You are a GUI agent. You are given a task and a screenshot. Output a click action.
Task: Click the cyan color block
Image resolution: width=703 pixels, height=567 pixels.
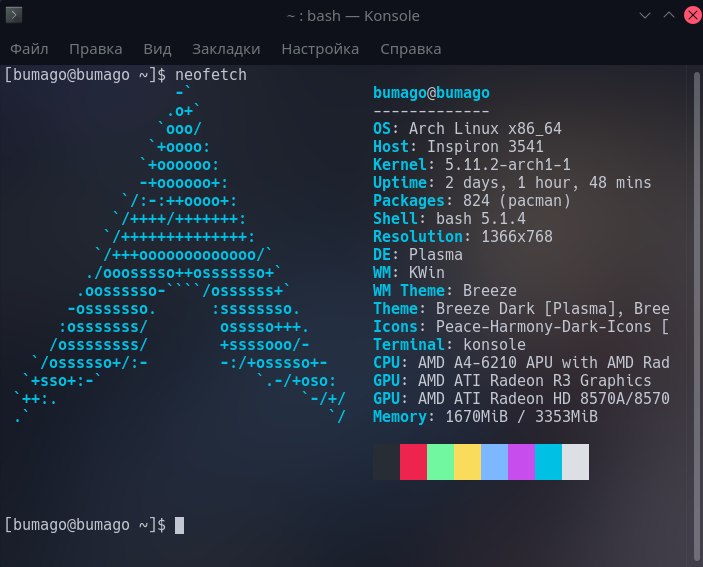click(x=548, y=462)
